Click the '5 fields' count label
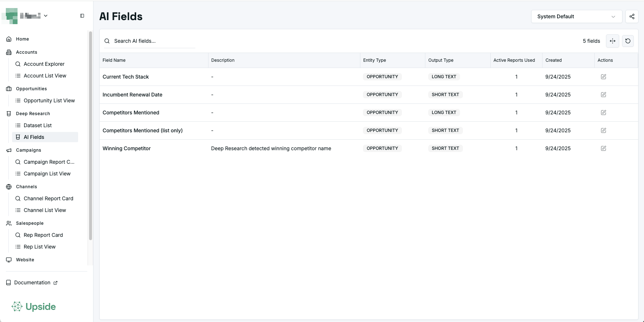 coord(591,41)
